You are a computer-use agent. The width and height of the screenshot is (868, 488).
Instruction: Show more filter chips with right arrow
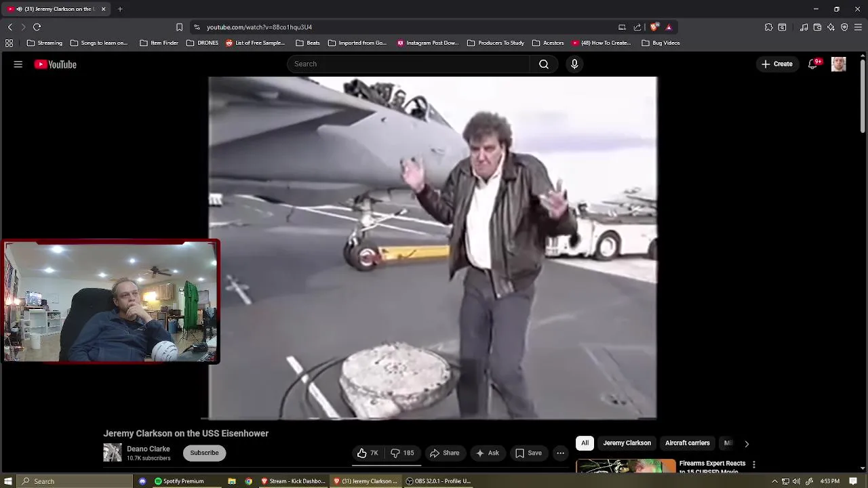[747, 443]
